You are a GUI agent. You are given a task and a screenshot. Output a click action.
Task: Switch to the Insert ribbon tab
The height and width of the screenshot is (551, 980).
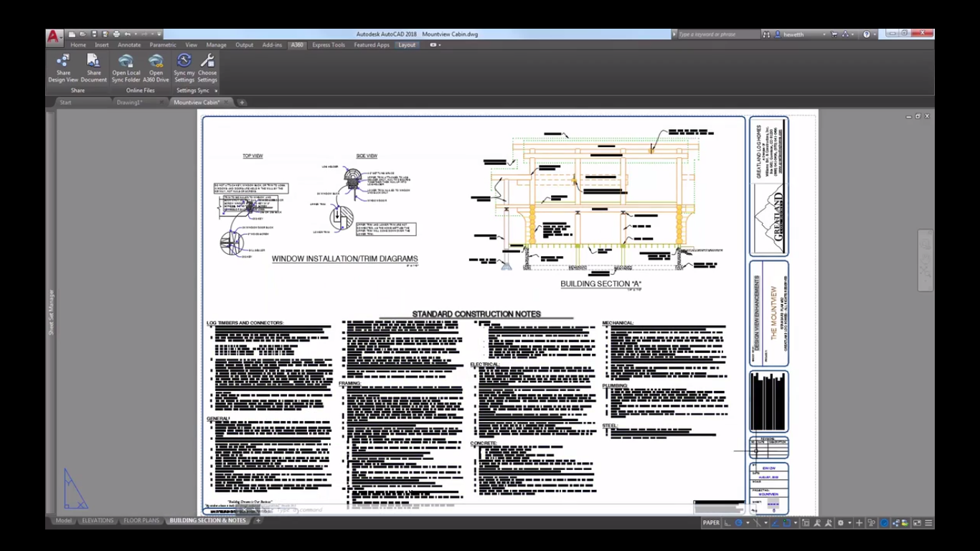102,44
